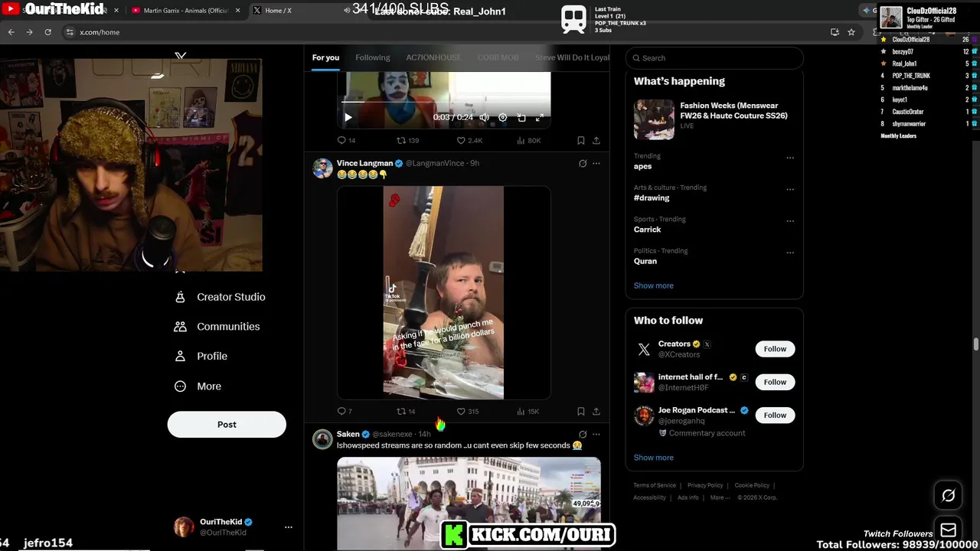Bookmark this page with star icon

(x=851, y=32)
